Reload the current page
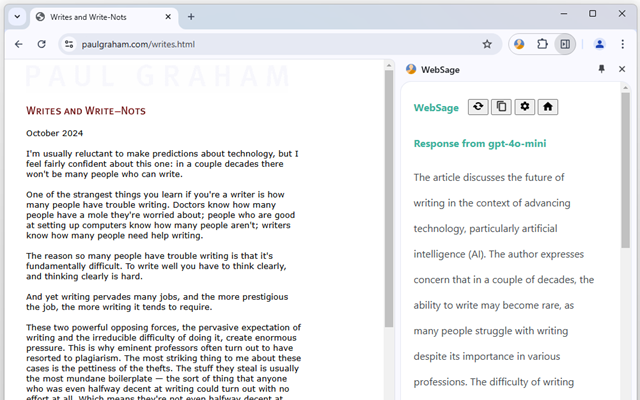The image size is (640, 400). pos(42,44)
